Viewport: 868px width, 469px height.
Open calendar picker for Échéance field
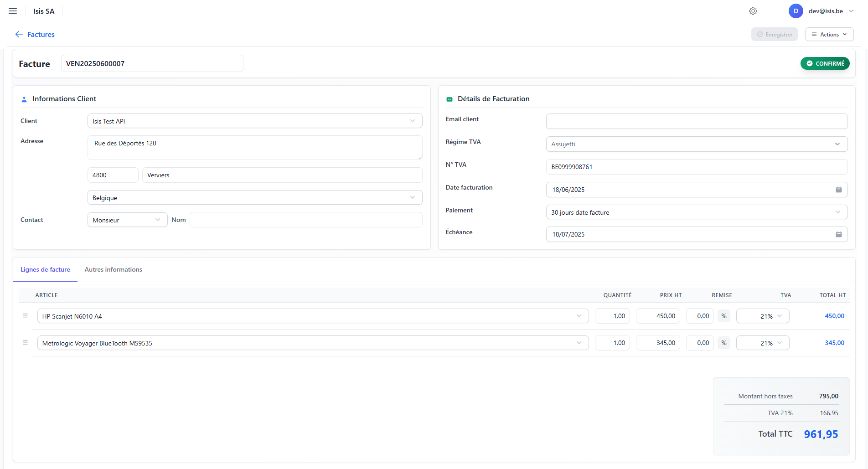tap(838, 234)
